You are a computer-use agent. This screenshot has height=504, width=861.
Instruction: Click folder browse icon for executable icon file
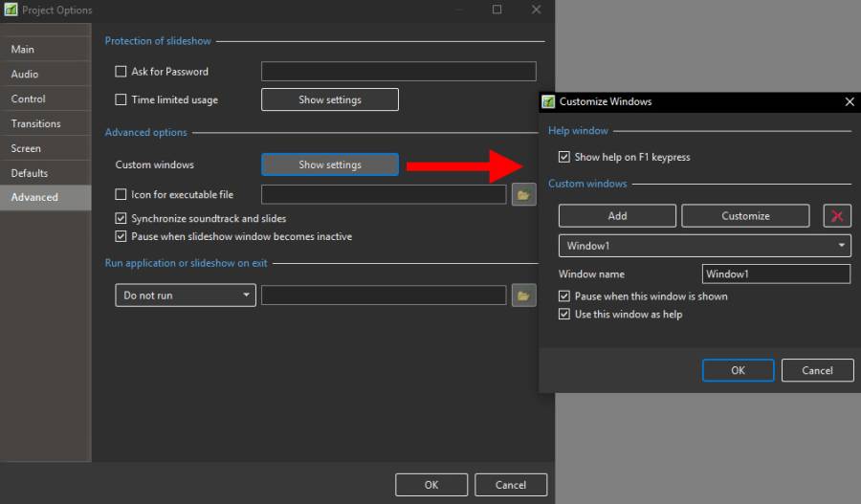(523, 195)
